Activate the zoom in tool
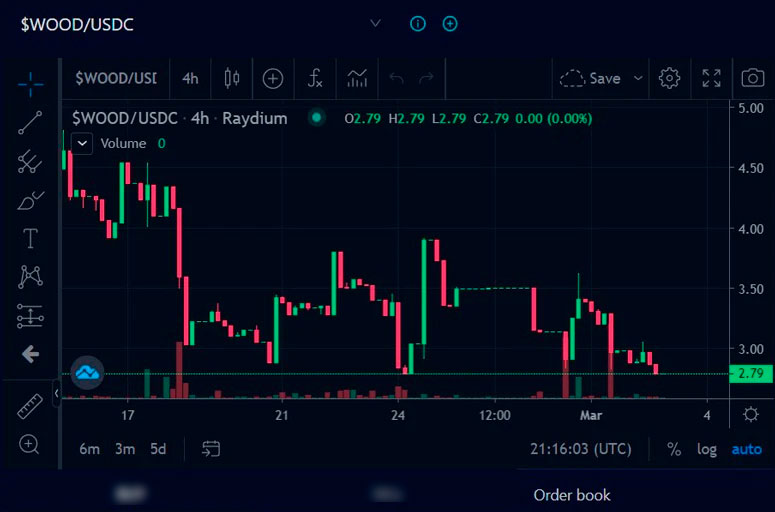The height and width of the screenshot is (512, 775). point(29,444)
